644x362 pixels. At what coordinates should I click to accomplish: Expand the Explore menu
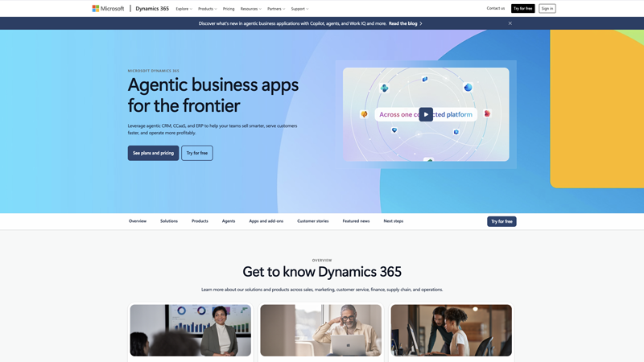click(x=184, y=9)
